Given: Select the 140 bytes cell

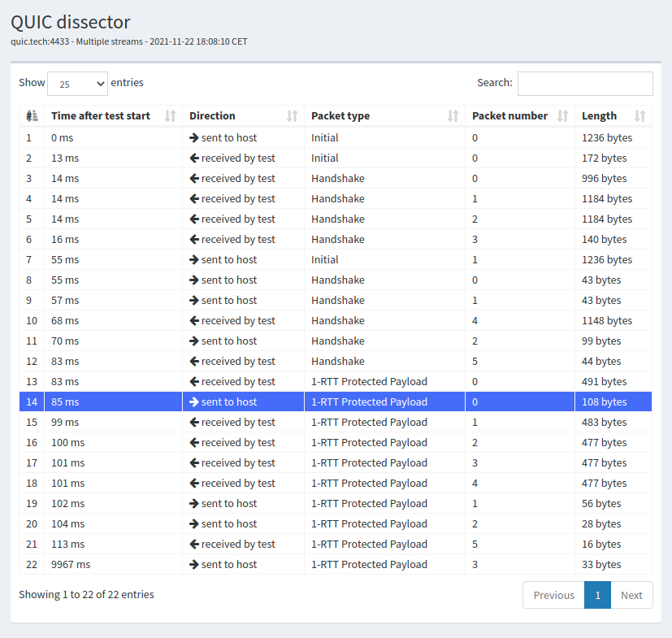Looking at the screenshot, I should click(x=613, y=239).
